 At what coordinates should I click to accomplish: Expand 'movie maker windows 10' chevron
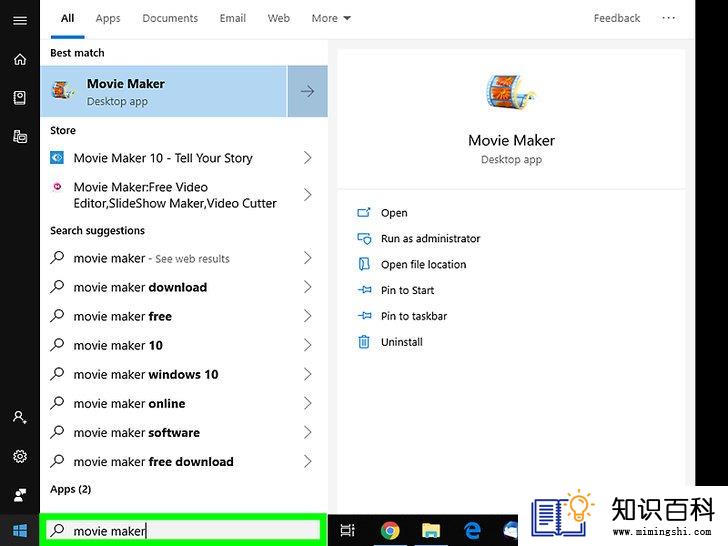point(307,374)
